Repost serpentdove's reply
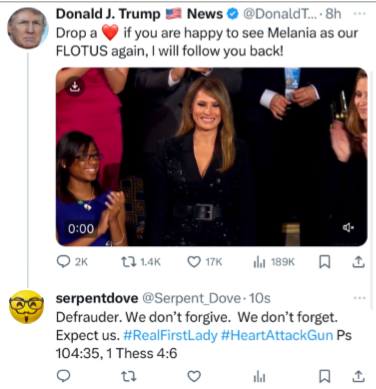Viewport: 376px width, 389px height. 129,376
